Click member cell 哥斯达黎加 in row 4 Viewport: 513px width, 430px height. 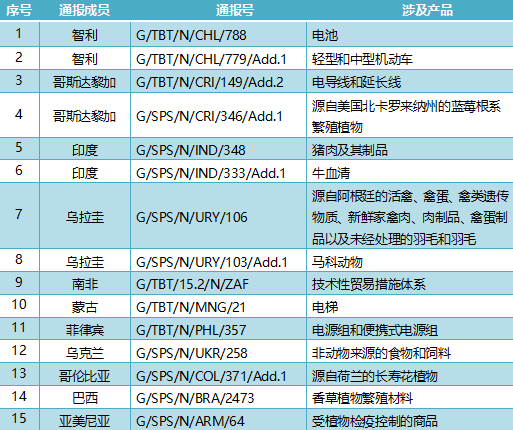pos(84,116)
